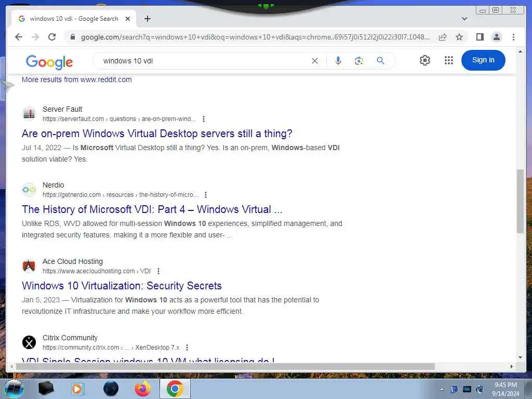Close the windows 10 vdi tab
Screen dimensions: 532x399
pyautogui.click(x=128, y=19)
